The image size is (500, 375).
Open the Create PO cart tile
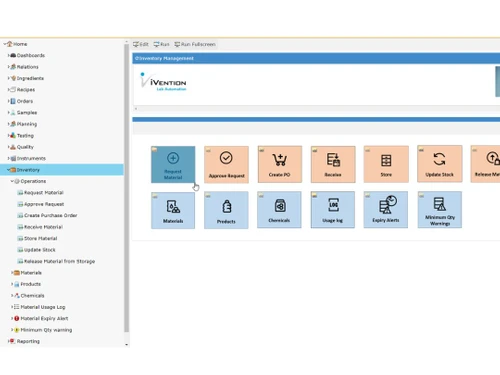point(280,164)
